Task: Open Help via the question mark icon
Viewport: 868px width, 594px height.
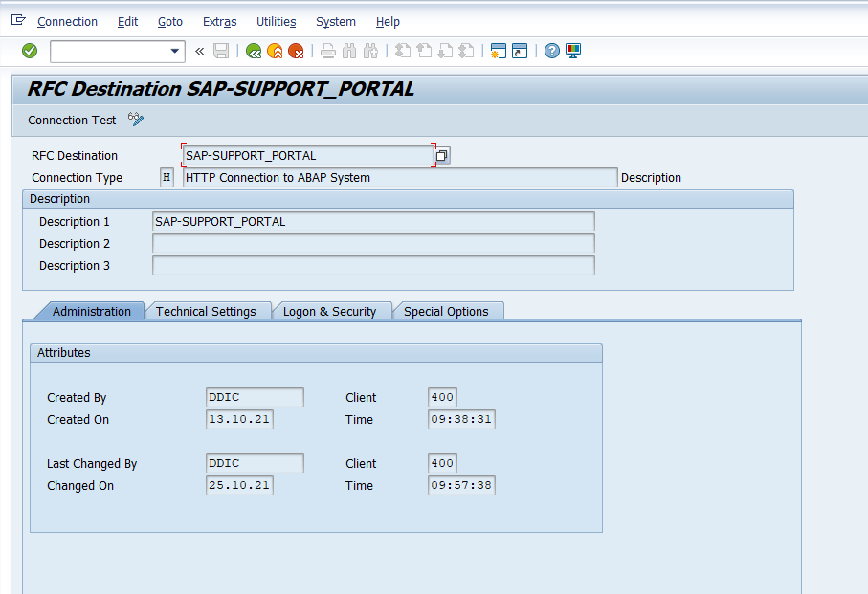Action: tap(552, 51)
